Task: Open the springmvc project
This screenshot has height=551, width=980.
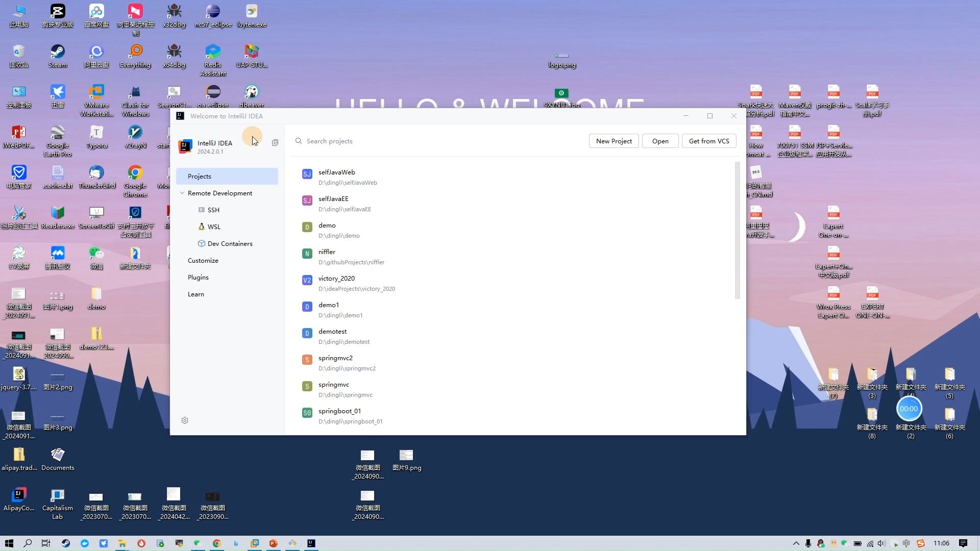Action: click(x=514, y=389)
